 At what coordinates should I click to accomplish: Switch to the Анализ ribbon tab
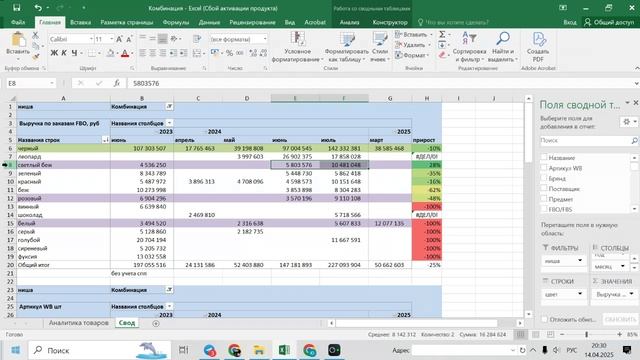coord(349,22)
